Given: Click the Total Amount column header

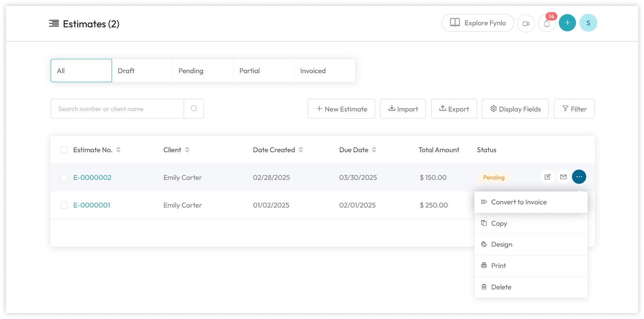Looking at the screenshot, I should pyautogui.click(x=439, y=150).
